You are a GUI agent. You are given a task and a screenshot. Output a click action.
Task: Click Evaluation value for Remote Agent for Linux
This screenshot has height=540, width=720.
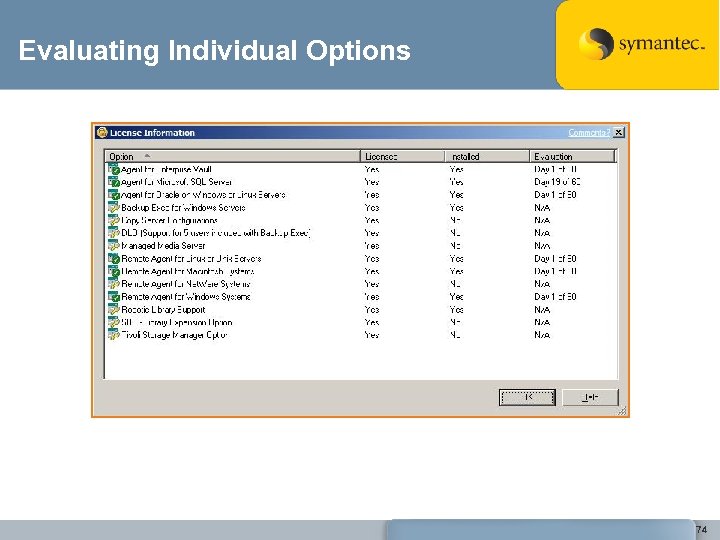[x=555, y=259]
